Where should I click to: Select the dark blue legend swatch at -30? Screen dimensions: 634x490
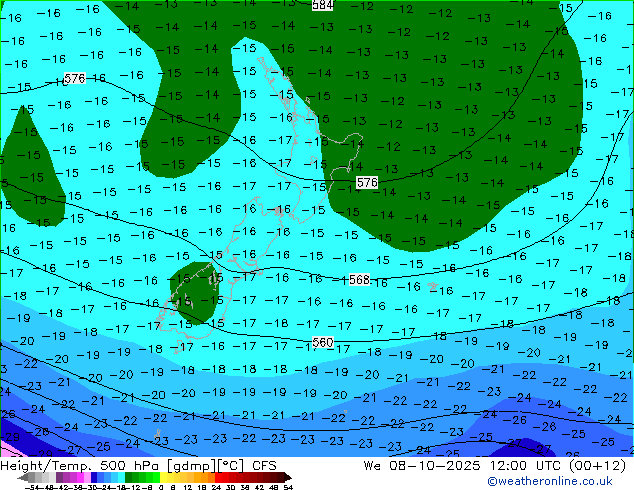point(94,477)
